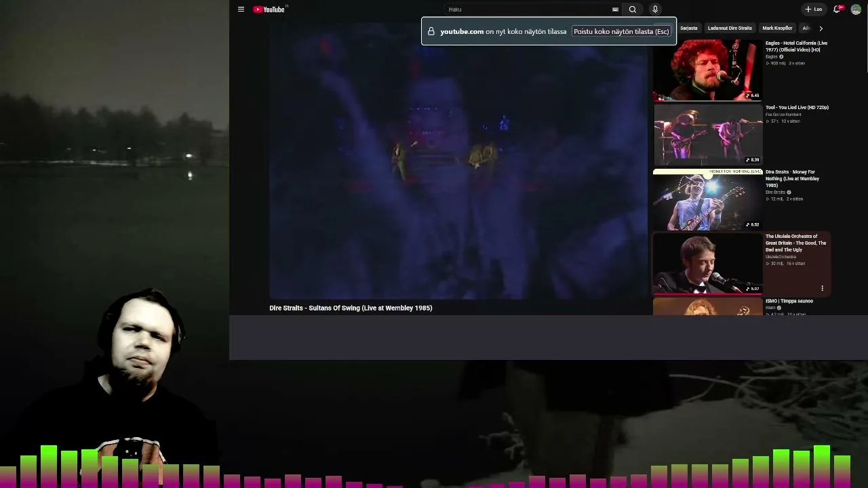Show more chips with right arrow
This screenshot has width=868, height=488.
(821, 28)
